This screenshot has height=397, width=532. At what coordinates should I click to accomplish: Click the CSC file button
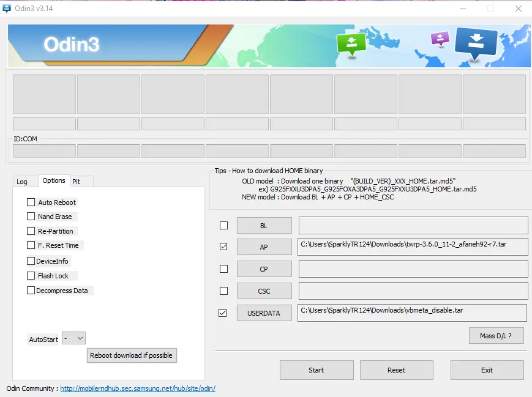pyautogui.click(x=264, y=291)
